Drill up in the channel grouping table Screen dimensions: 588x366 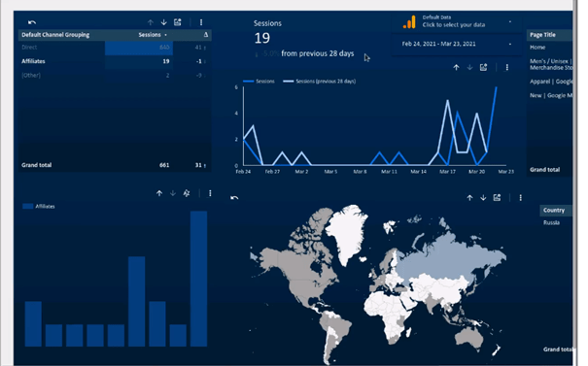[x=151, y=22]
